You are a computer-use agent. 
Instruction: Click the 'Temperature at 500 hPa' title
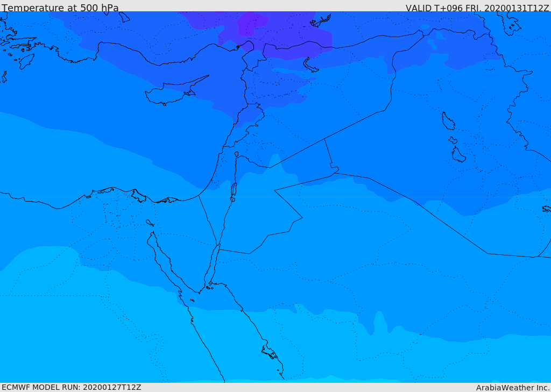click(60, 8)
